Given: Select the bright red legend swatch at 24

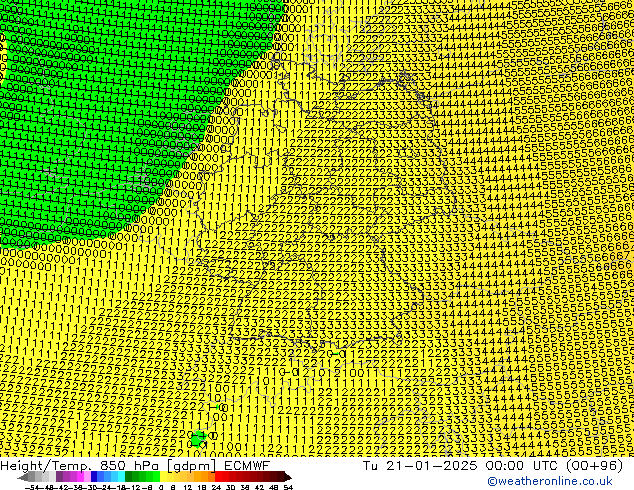Looking at the screenshot, I should pyautogui.click(x=218, y=477).
